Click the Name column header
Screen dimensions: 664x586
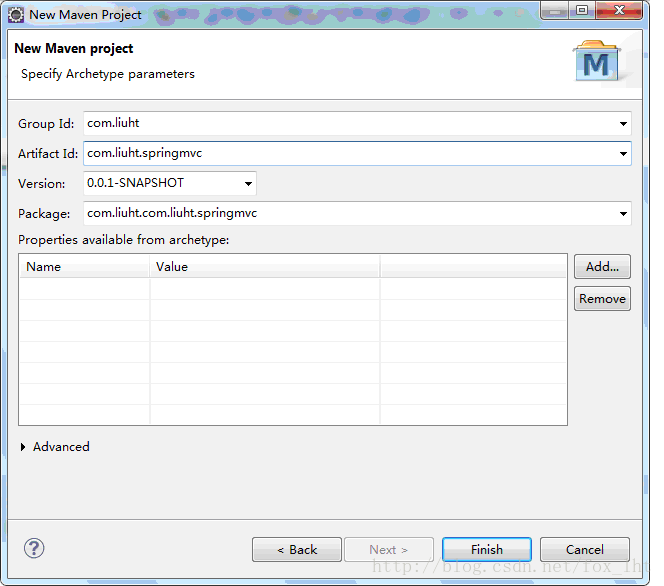click(x=85, y=267)
